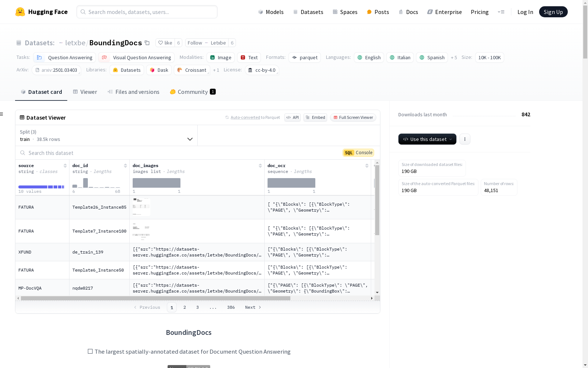Sort by the doc_id column arrows
The height and width of the screenshot is (368, 588).
tap(125, 166)
